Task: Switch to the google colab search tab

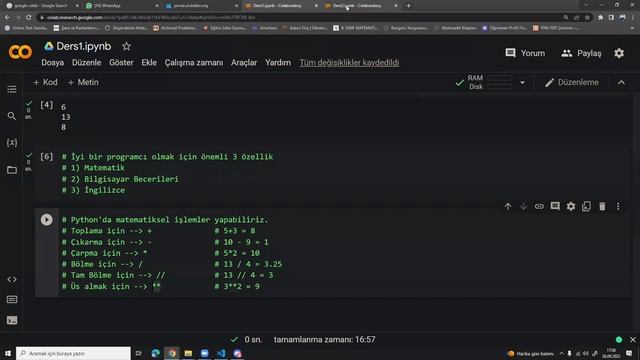Action: 41,6
